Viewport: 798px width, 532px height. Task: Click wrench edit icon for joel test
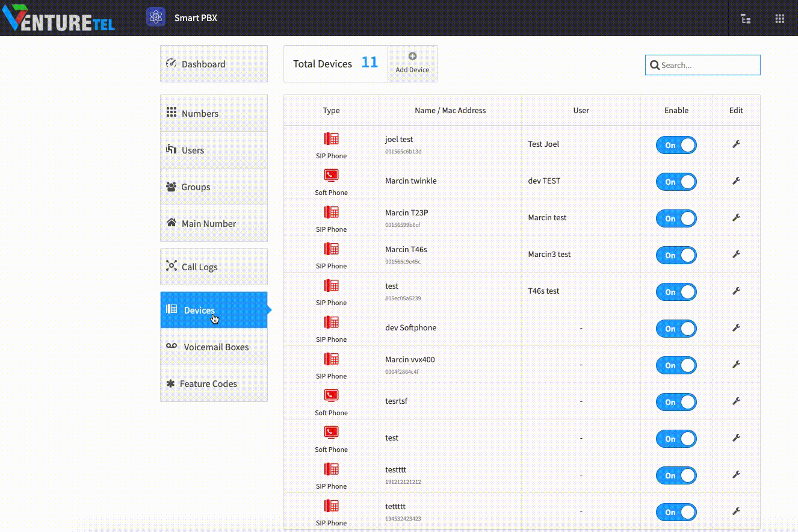(735, 144)
